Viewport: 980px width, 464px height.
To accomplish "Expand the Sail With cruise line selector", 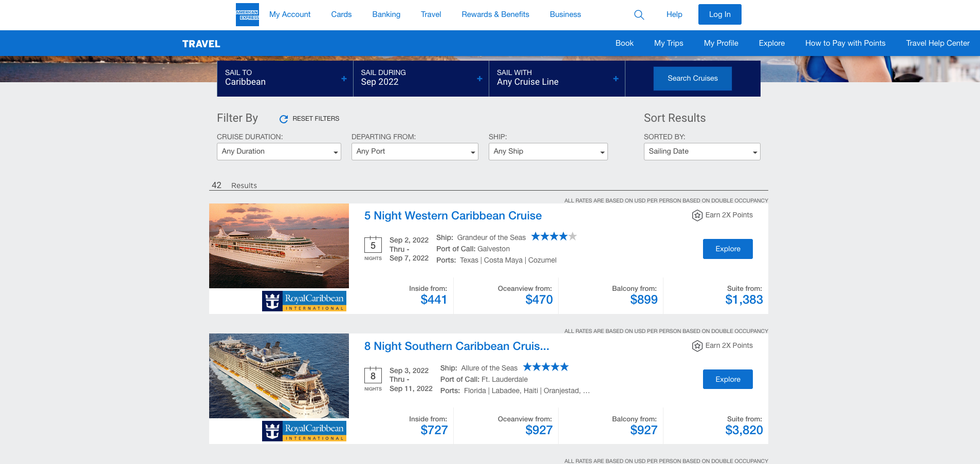I will pos(557,79).
